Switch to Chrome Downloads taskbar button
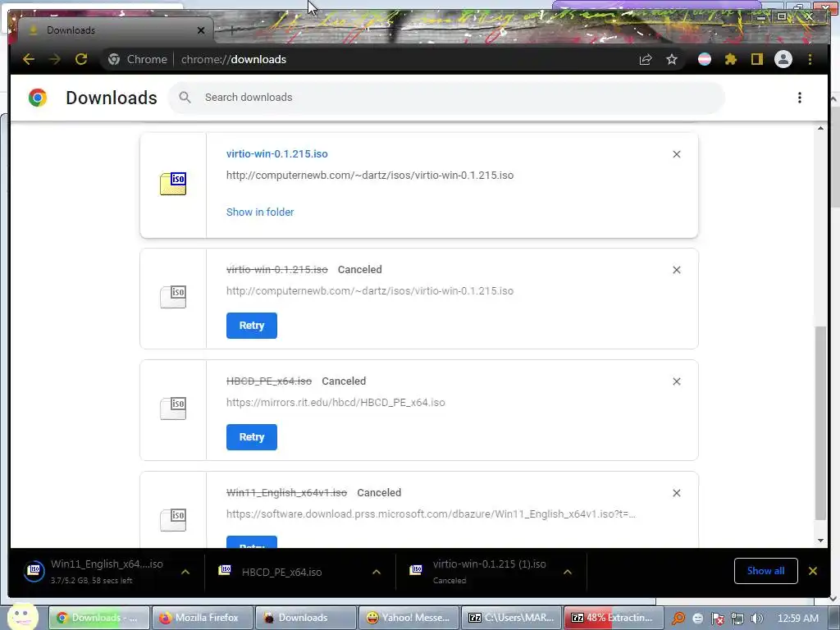Image resolution: width=840 pixels, height=630 pixels. [99, 618]
